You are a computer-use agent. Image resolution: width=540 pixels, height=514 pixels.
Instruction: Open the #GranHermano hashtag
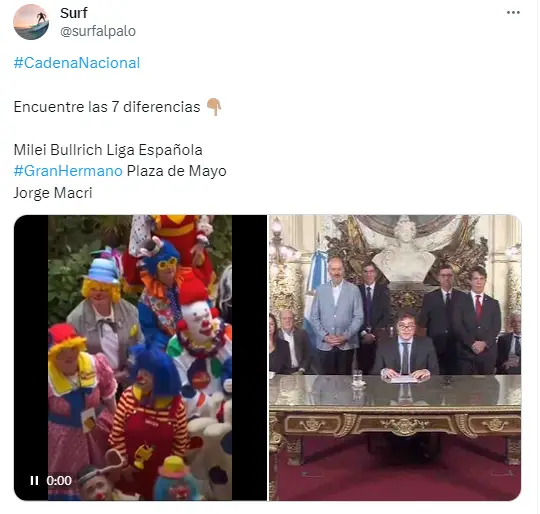68,171
